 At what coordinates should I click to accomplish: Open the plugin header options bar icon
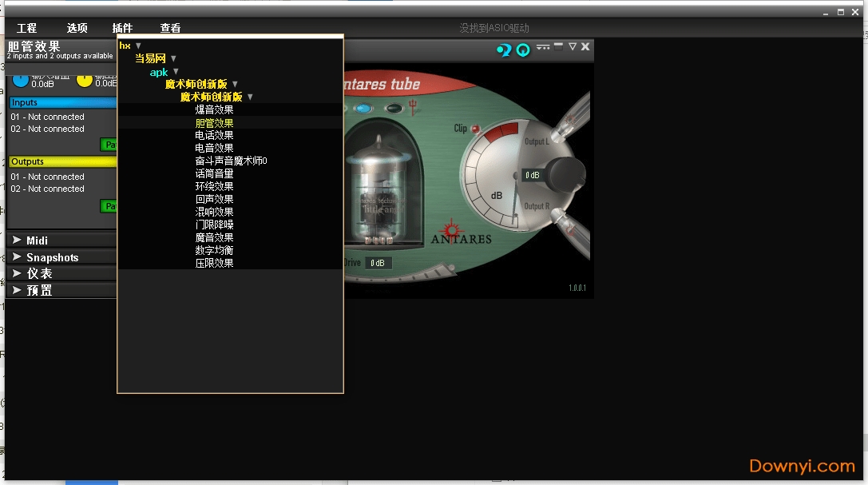(543, 47)
